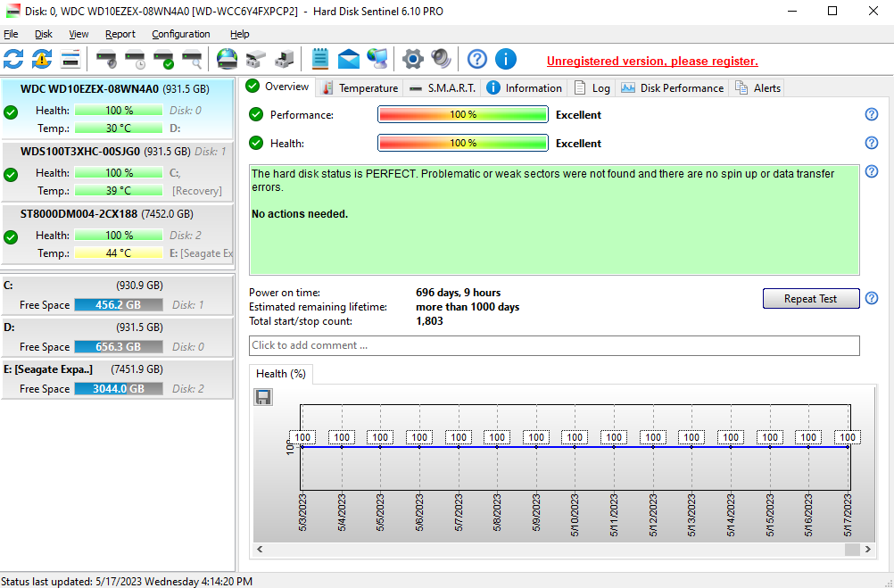Switch to the Log tab
The image size is (894, 588).
click(x=592, y=87)
